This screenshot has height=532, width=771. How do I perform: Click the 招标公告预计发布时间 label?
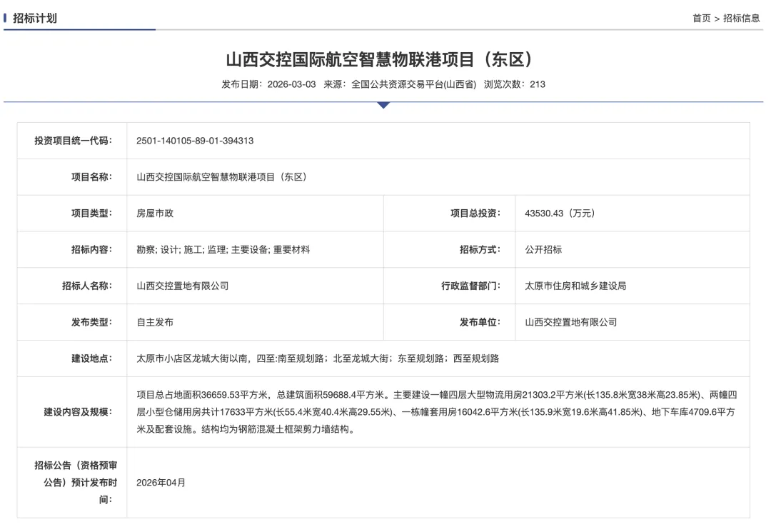pos(76,482)
